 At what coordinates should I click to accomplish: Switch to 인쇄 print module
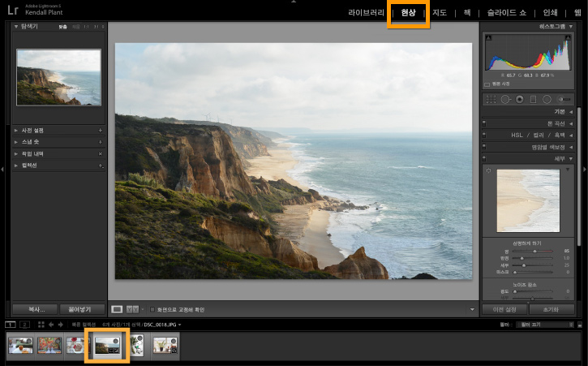550,12
